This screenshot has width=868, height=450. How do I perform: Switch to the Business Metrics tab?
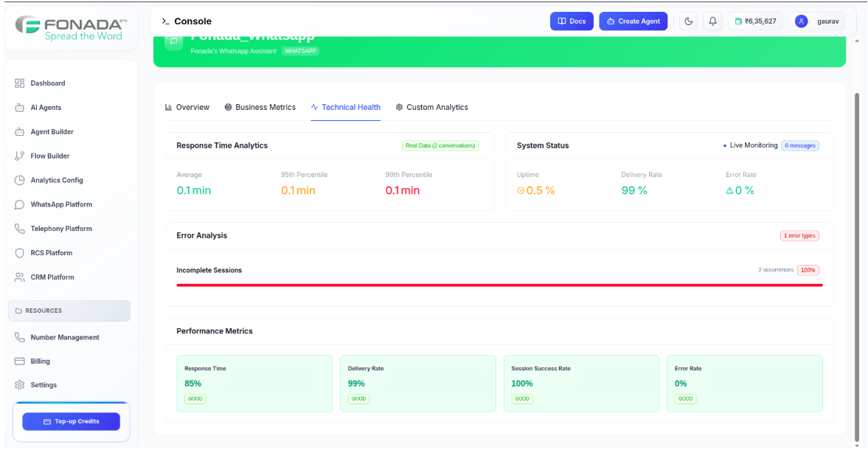[260, 108]
